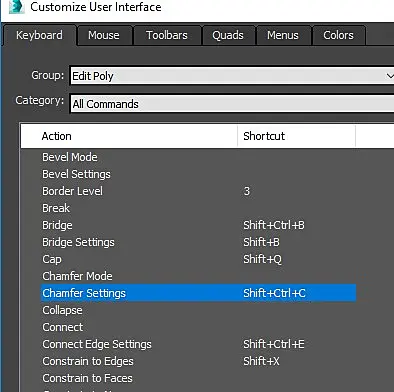Image resolution: width=394 pixels, height=392 pixels.
Task: Open the Category dropdown showing All Commands
Action: [x=232, y=104]
